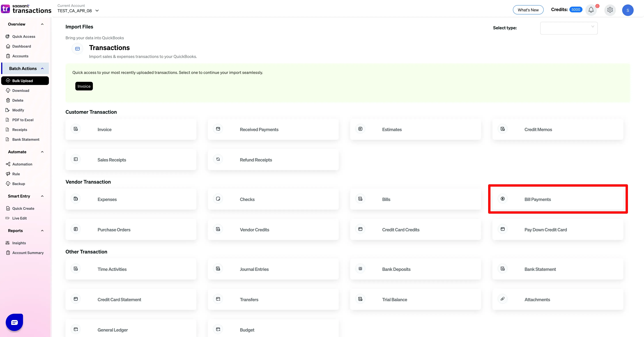Open Account Summary in sidebar
This screenshot has height=337, width=644.
click(x=25, y=252)
